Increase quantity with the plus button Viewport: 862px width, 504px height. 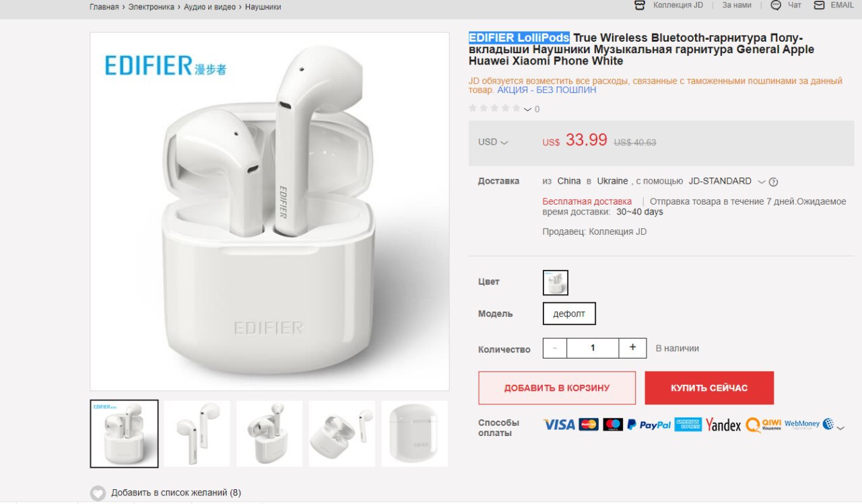coord(632,348)
